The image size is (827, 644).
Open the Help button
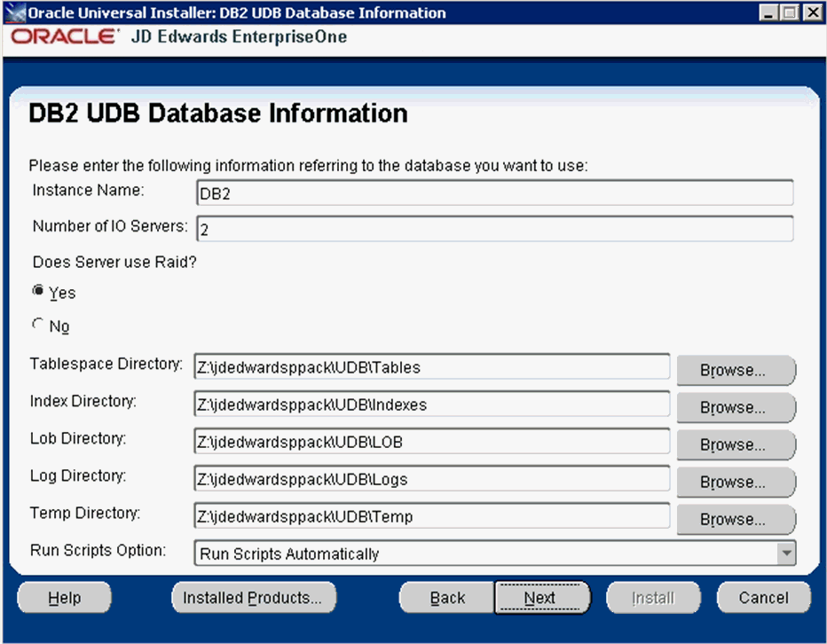(x=65, y=598)
